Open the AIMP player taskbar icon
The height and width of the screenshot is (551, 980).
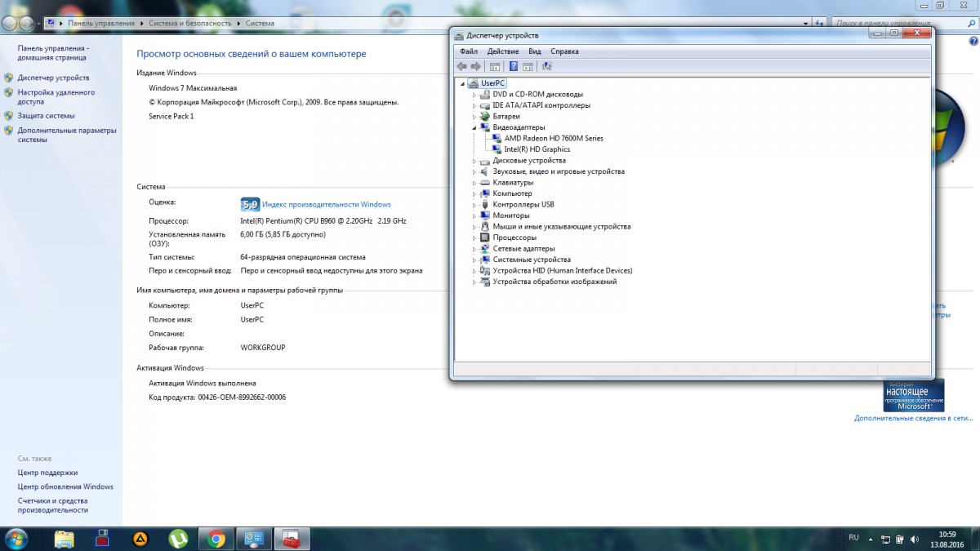pos(140,539)
